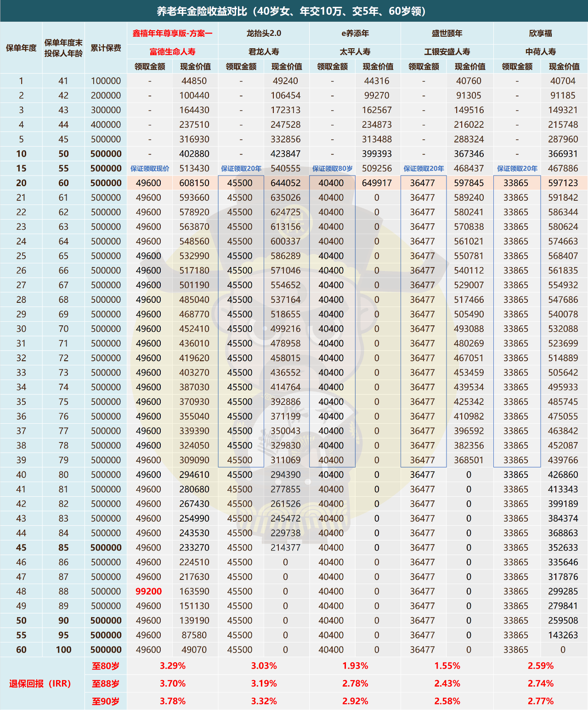Screen dimensions: 588x710
Task: Select the cash value 143263
Action: [563, 635]
